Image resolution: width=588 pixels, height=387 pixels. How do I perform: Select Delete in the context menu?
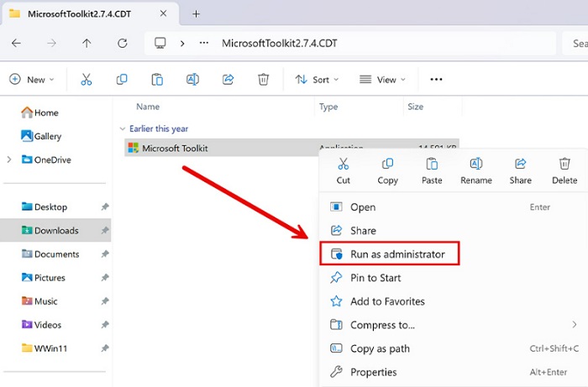coord(564,171)
